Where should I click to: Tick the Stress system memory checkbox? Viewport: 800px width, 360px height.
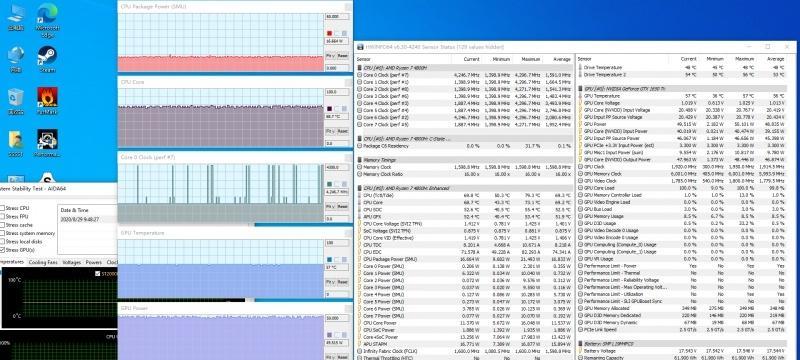(x=3, y=233)
